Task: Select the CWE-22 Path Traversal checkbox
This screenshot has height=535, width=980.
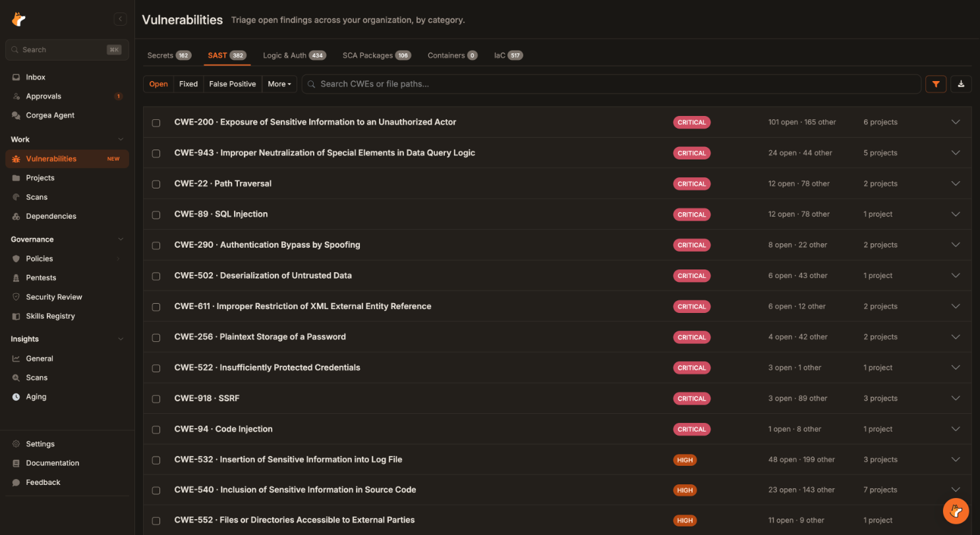Action: click(x=156, y=184)
